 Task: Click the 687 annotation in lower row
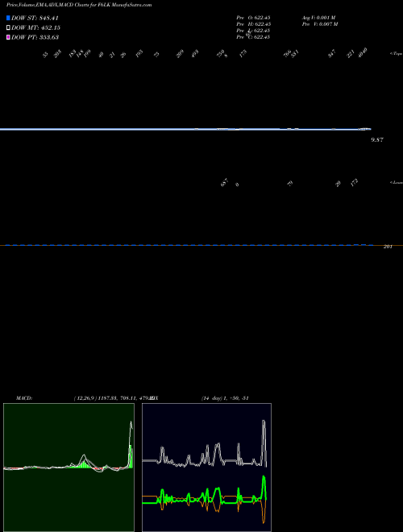[225, 183]
